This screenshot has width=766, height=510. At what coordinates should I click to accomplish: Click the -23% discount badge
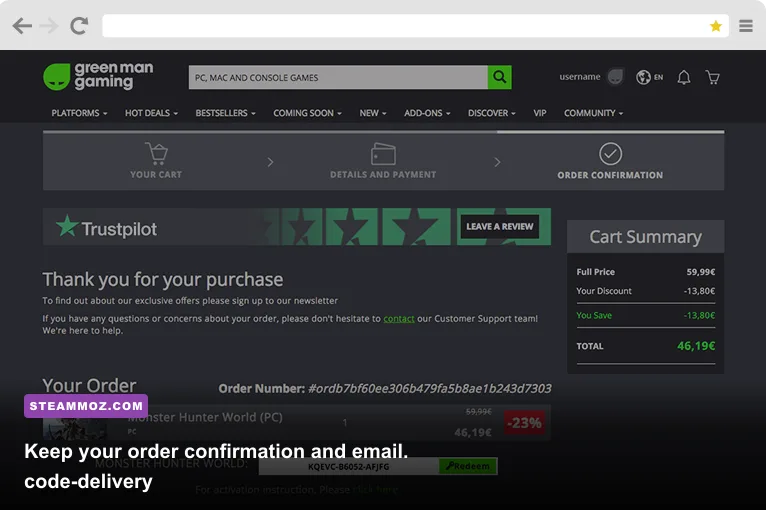[x=524, y=423]
